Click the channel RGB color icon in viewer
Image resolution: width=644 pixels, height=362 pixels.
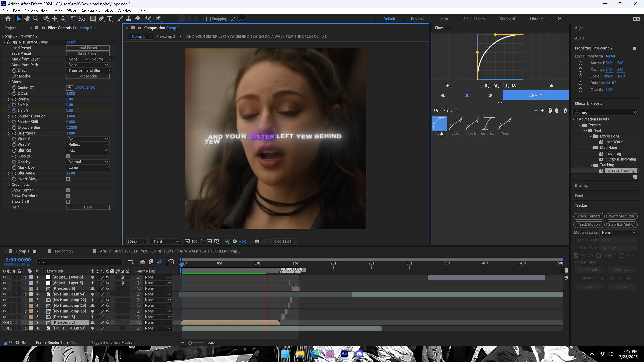(227, 241)
